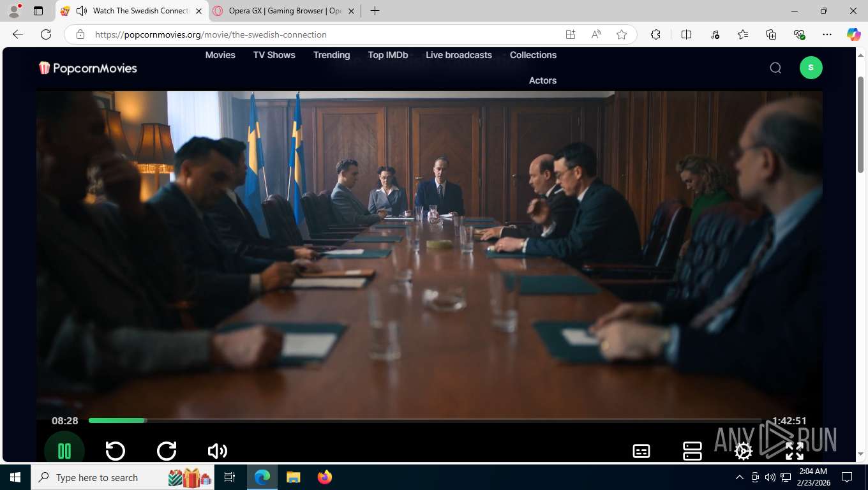The image size is (868, 490).
Task: Open the Favorites list icon
Action: pyautogui.click(x=743, y=34)
